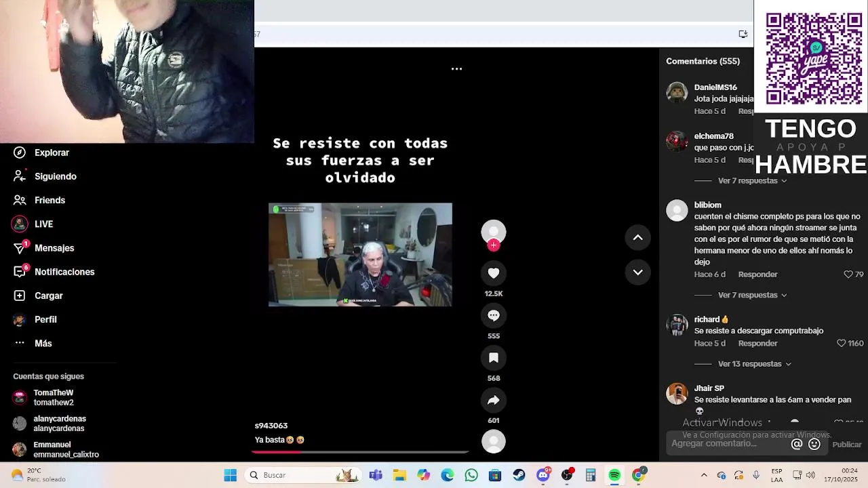Follow the creator via plus badge
Viewport: 868px width, 488px height.
pyautogui.click(x=494, y=245)
